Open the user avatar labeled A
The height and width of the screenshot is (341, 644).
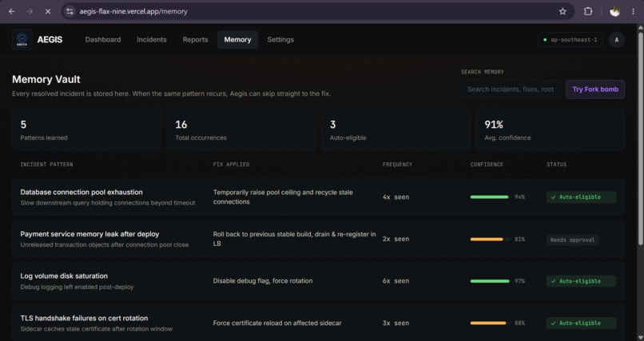click(617, 40)
